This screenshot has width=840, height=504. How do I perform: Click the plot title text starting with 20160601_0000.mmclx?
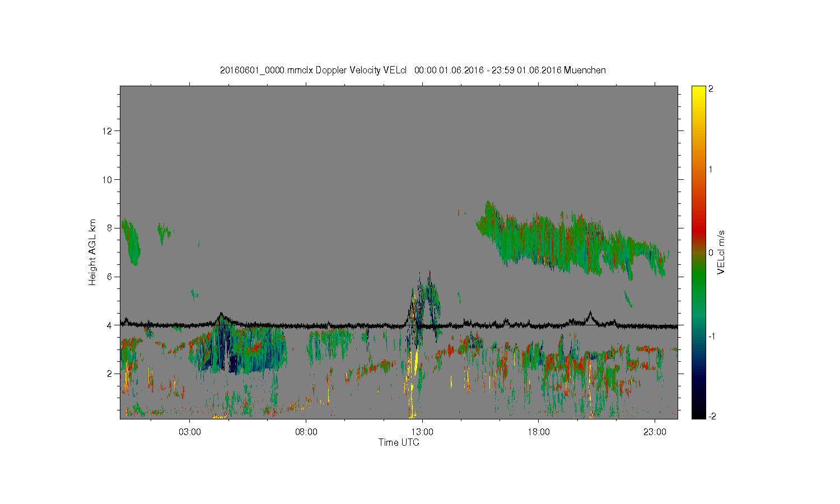pyautogui.click(x=413, y=70)
